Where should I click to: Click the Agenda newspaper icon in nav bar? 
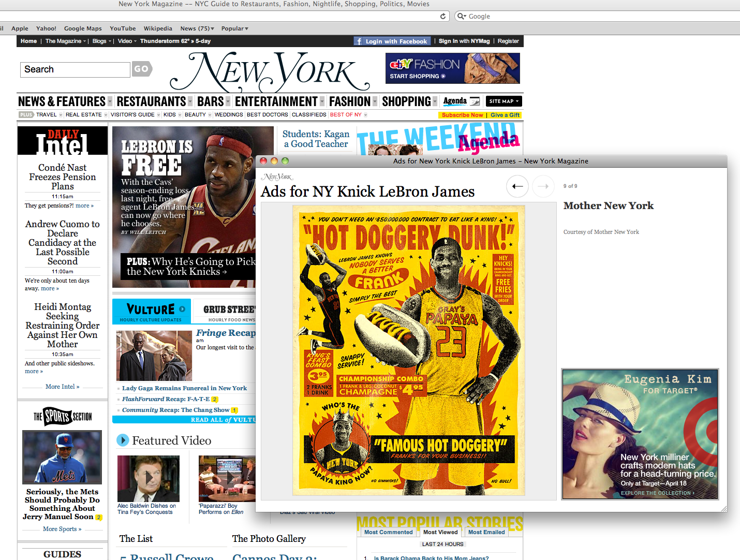coord(475,101)
